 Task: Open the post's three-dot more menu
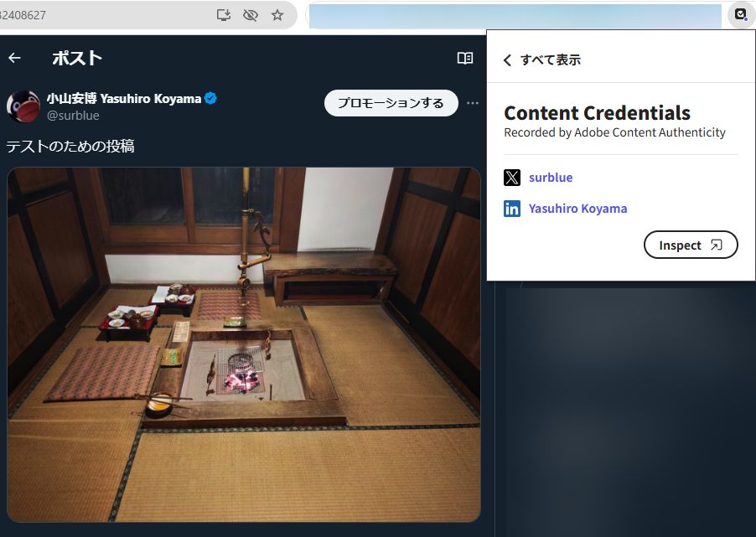473,102
